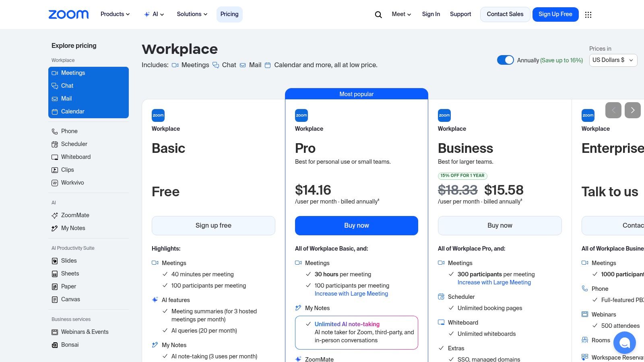The image size is (644, 362).
Task: Click the Meetings camera icon in sidebar
Action: point(55,73)
